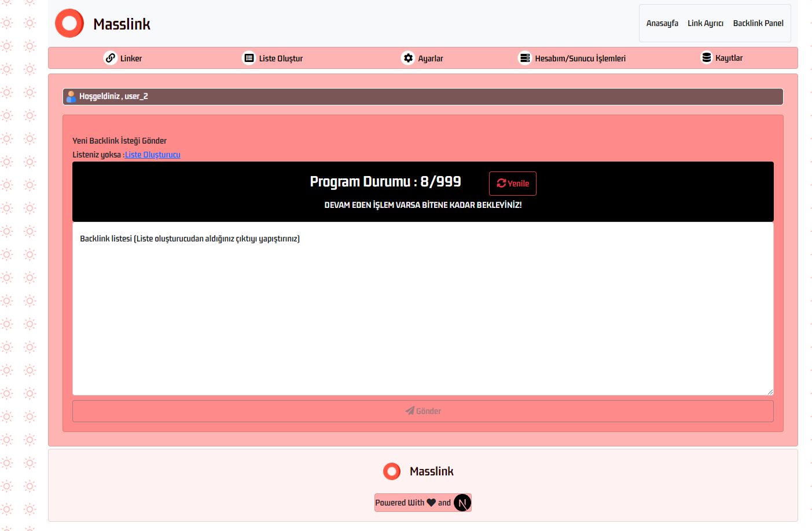Click the Kayıtlar database icon

[706, 57]
